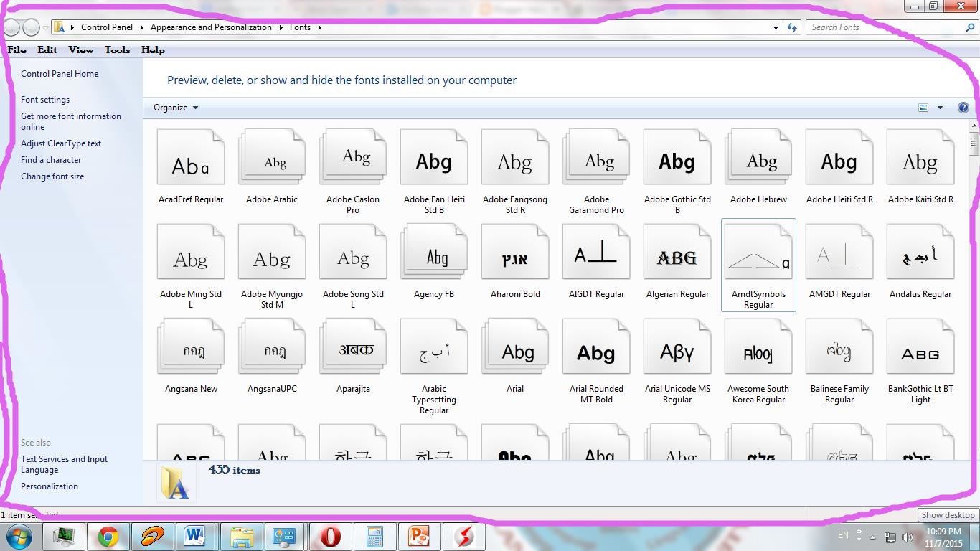
Task: Click the Change font size link
Action: (52, 176)
